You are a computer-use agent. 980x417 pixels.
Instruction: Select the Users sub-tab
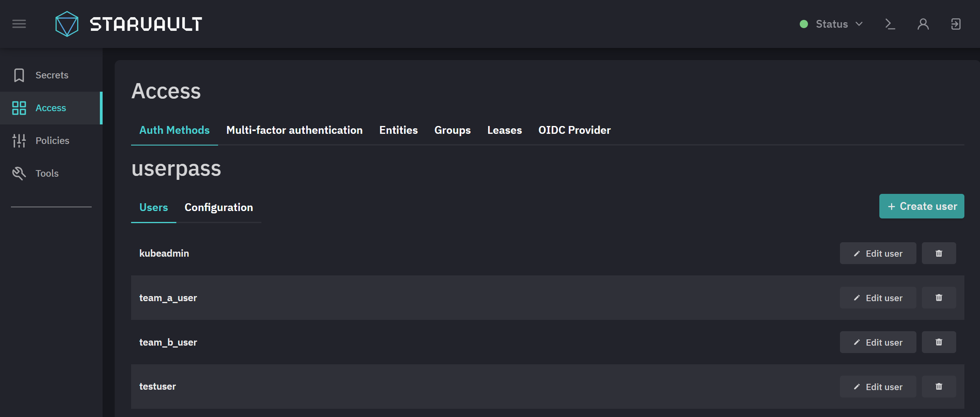[x=154, y=208]
